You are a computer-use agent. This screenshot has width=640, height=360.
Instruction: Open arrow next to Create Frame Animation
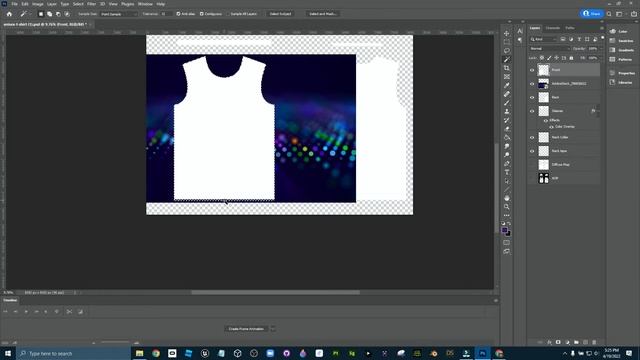[x=273, y=329]
